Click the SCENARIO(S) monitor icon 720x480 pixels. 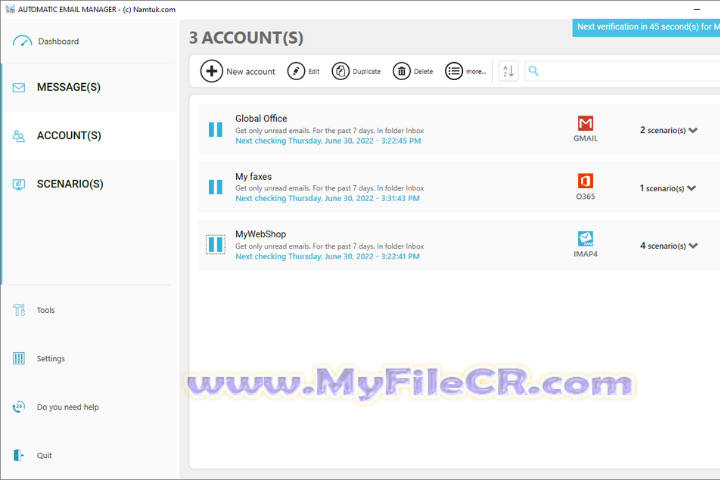click(x=19, y=184)
